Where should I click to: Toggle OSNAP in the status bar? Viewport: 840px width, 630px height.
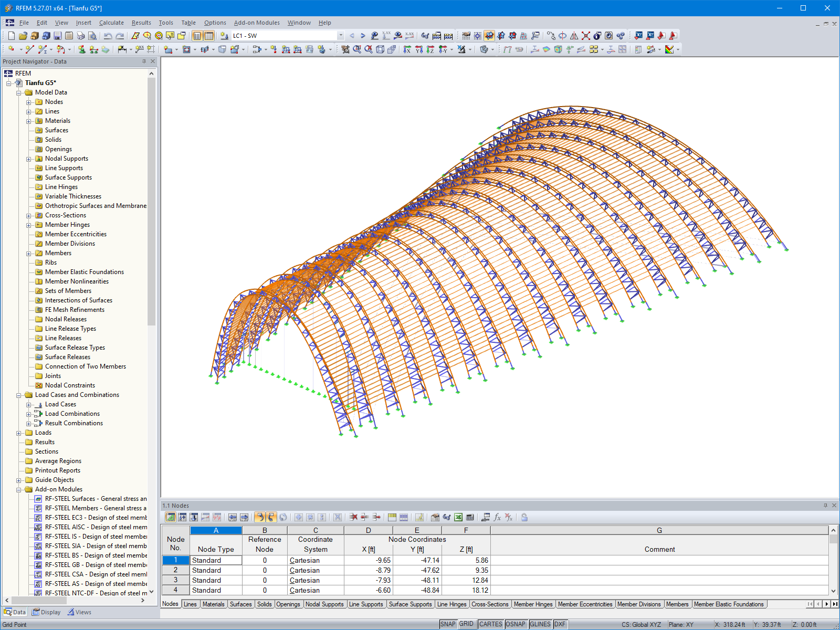click(516, 624)
